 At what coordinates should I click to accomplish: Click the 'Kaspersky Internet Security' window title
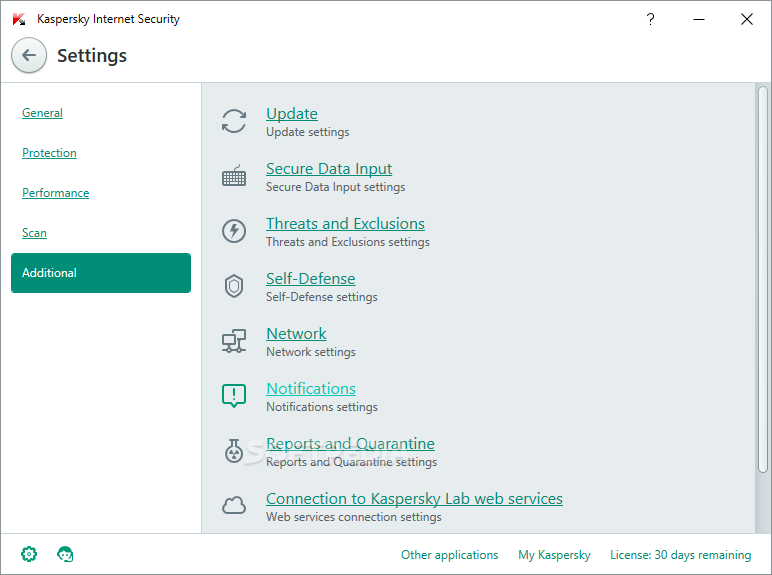[108, 19]
